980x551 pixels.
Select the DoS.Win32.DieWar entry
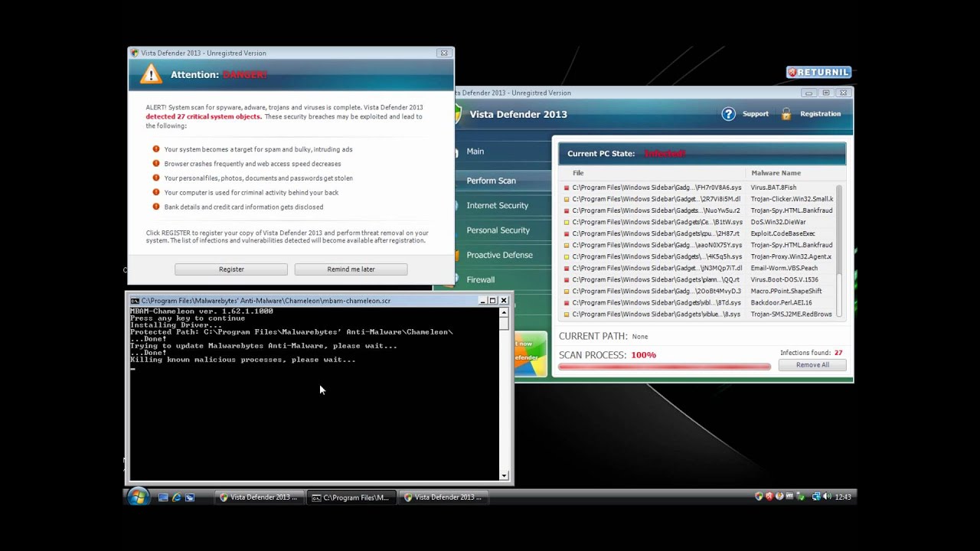tap(778, 222)
